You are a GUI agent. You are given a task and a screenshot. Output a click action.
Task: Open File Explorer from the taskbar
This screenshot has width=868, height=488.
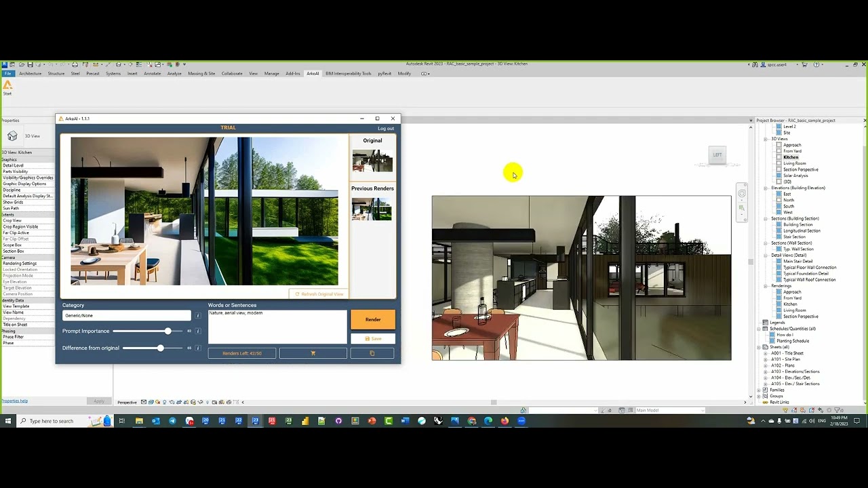point(139,421)
